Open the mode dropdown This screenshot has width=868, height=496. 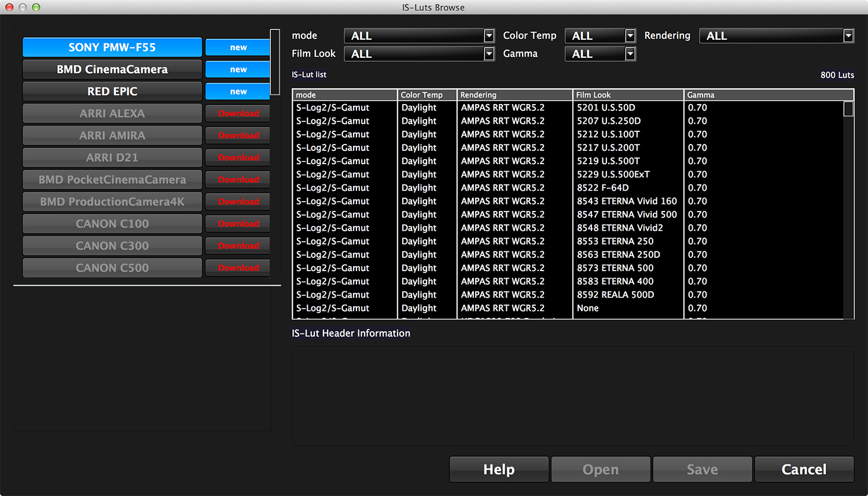[419, 36]
